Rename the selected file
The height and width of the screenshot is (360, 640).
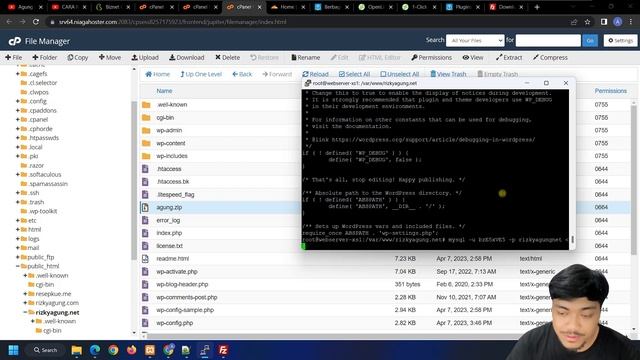[305, 58]
